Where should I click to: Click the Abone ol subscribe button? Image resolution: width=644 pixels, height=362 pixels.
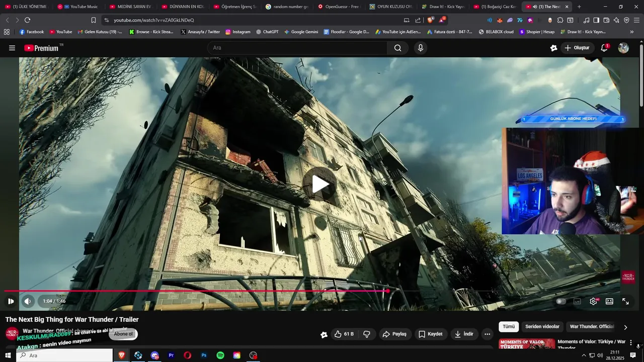123,334
